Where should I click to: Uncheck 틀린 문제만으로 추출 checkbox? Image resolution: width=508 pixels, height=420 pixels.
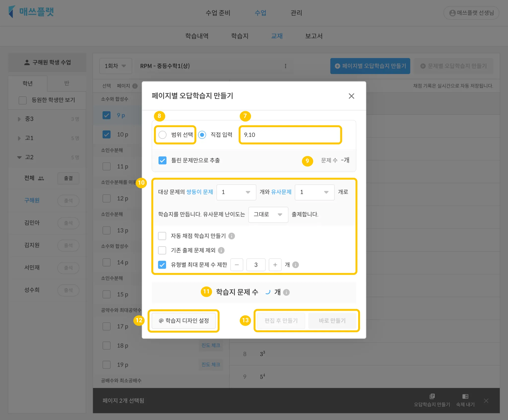pyautogui.click(x=162, y=160)
